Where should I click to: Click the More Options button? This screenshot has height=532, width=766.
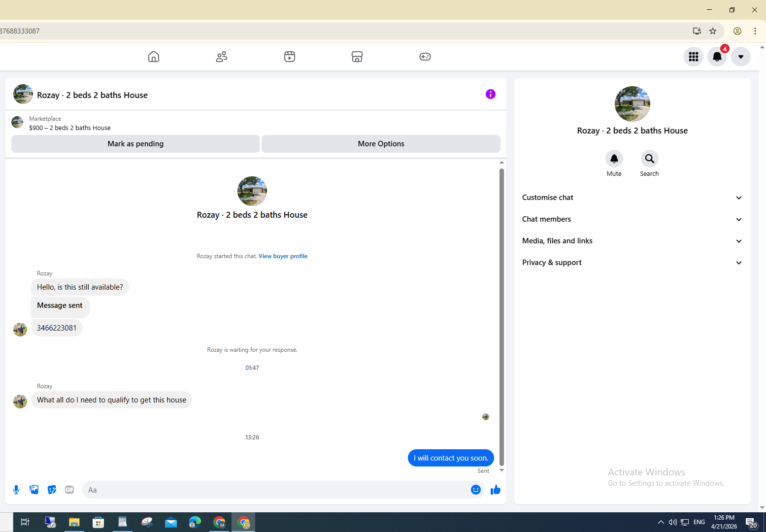coord(381,144)
